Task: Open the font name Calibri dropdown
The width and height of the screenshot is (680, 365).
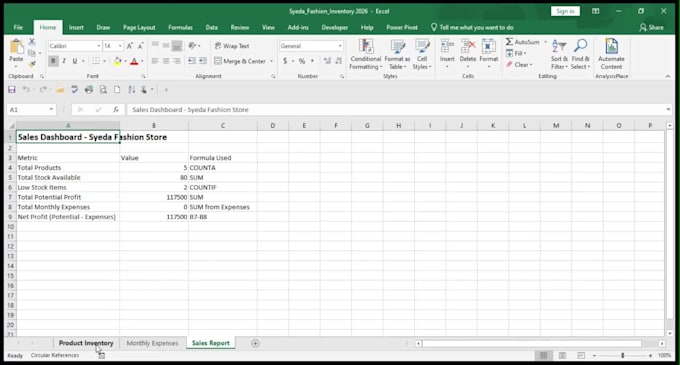Action: click(x=99, y=46)
